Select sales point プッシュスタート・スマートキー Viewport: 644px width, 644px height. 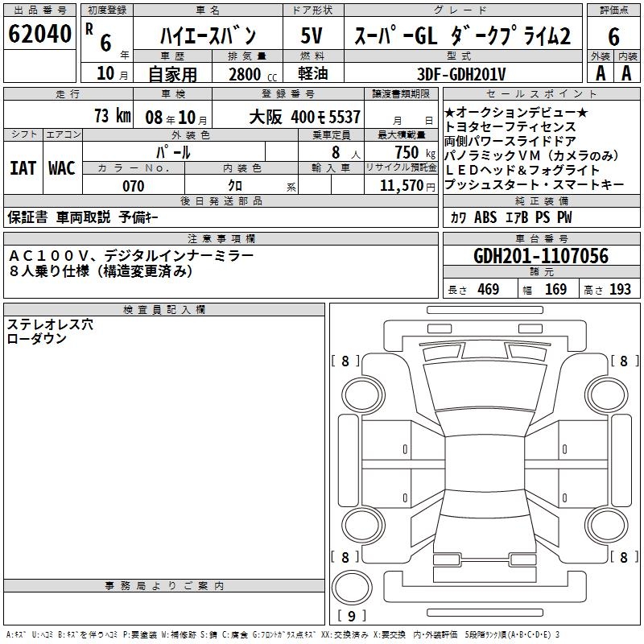tap(534, 185)
